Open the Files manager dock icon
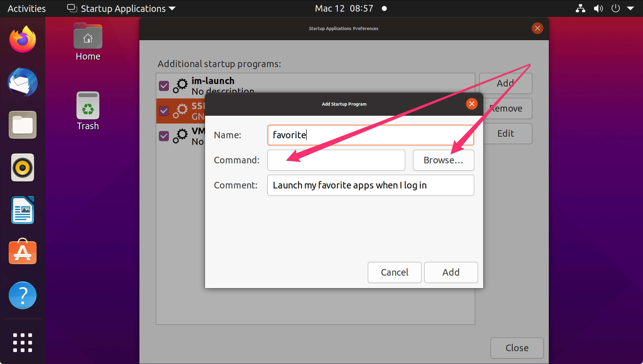The width and height of the screenshot is (643, 364). (x=22, y=125)
